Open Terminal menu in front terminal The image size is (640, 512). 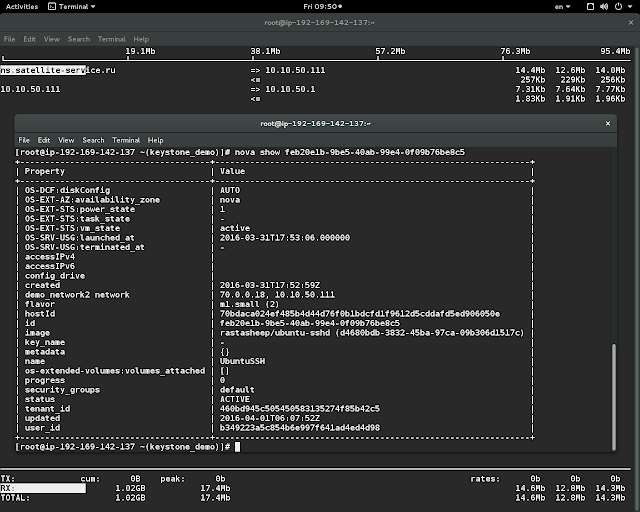[126, 140]
